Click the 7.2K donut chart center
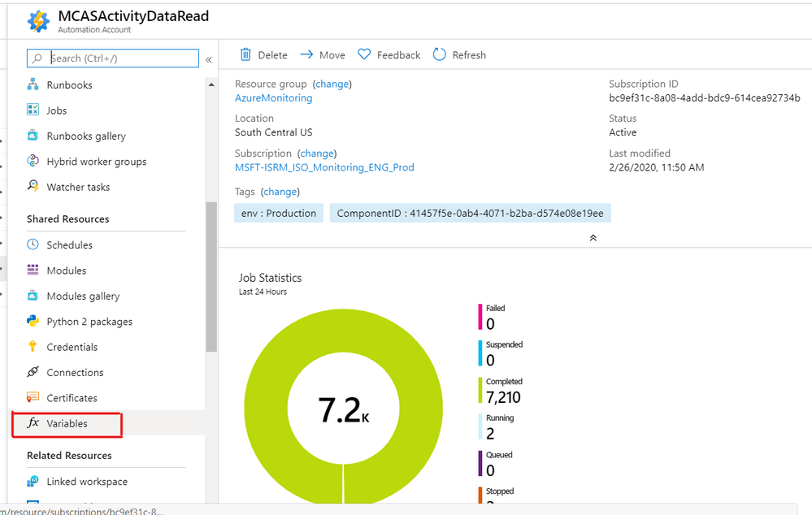 pos(343,410)
